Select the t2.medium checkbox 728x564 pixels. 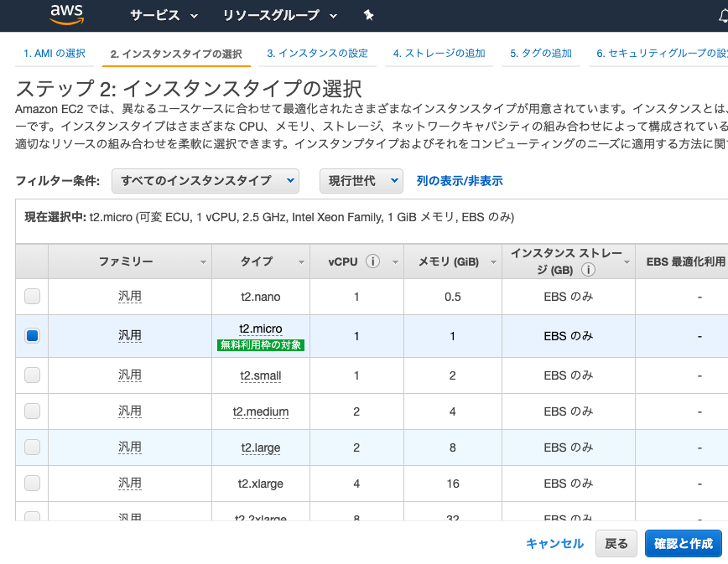tap(31, 411)
